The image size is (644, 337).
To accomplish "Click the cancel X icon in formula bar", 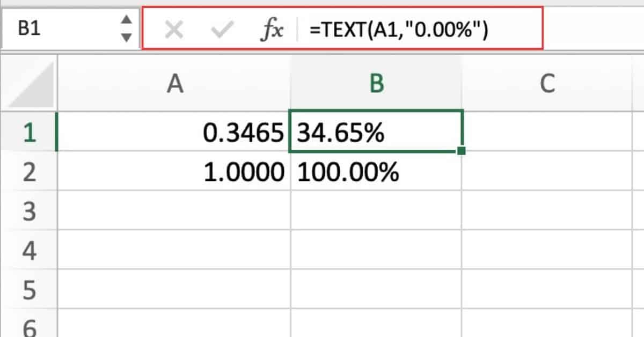I will tap(173, 31).
